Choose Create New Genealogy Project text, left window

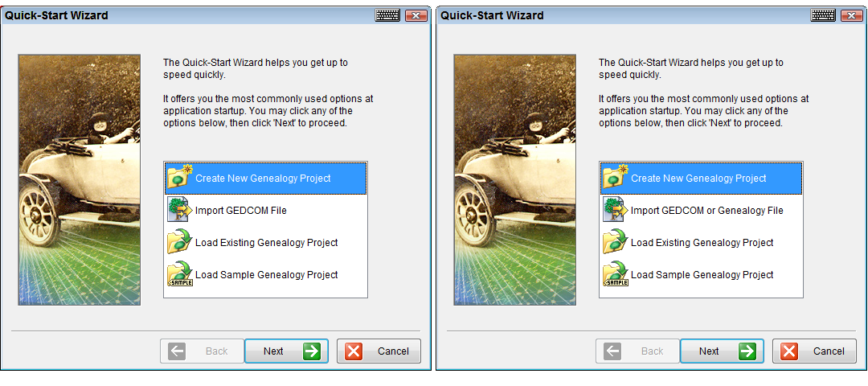click(x=263, y=179)
